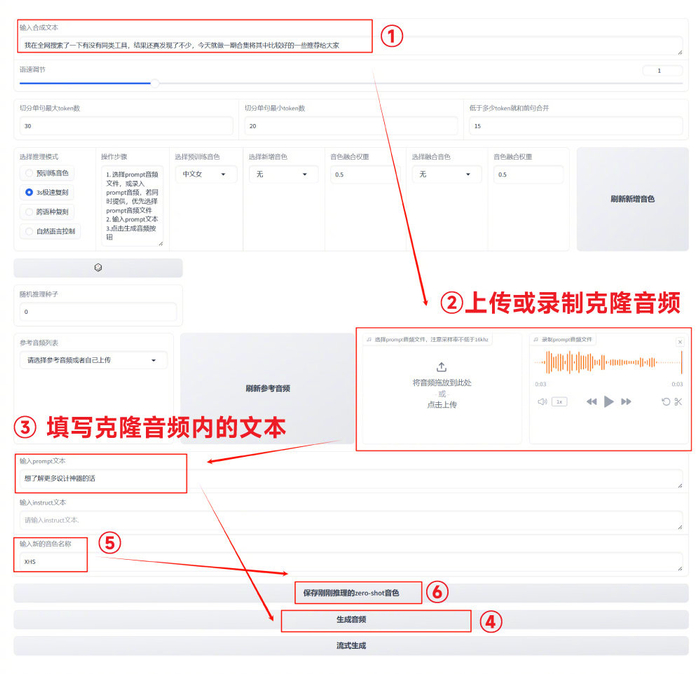Image resolution: width=700 pixels, height=674 pixels.
Task: Select the 3s极速复刻 radio option
Action: pyautogui.click(x=47, y=192)
